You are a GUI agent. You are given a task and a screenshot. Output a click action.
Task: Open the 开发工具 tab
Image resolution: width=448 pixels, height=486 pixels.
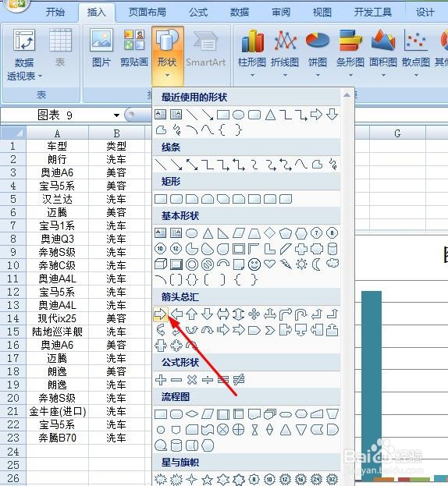pos(373,12)
